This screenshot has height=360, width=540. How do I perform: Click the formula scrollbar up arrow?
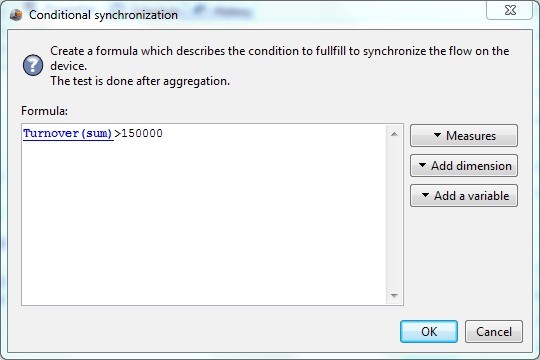(x=394, y=134)
